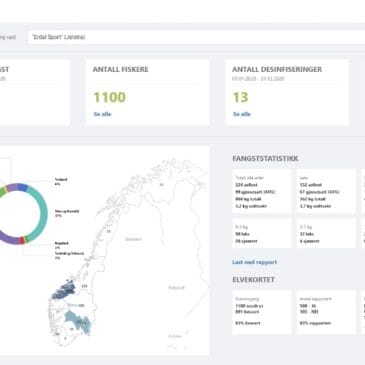Viewport: 365px width, 365px height.
Task: Open the 'Laks' catch statistics card
Action: [326, 192]
